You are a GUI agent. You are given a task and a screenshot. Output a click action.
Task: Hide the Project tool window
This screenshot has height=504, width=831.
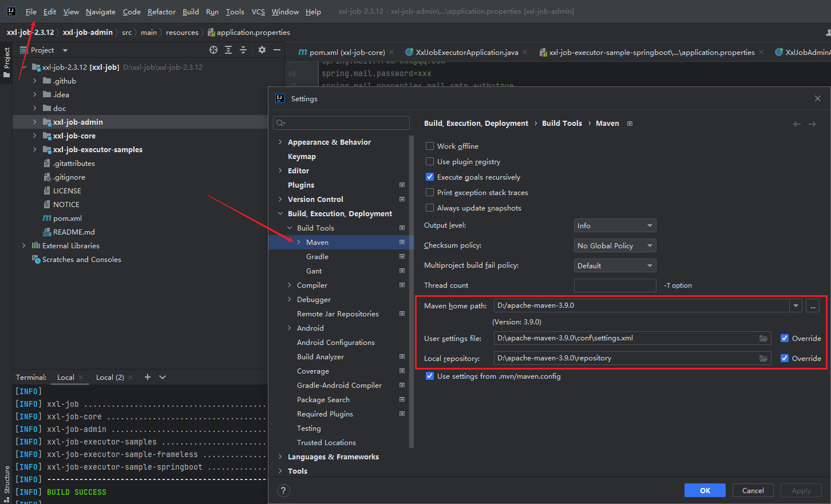(x=277, y=50)
